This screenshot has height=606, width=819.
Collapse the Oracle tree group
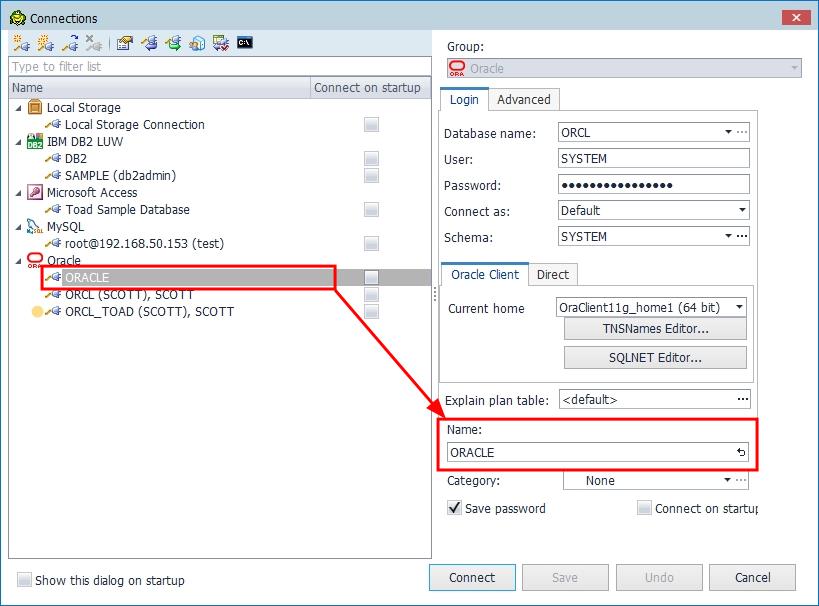[x=19, y=261]
